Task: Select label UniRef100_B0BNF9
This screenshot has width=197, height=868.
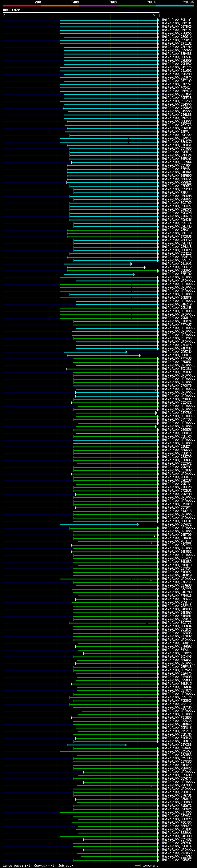Action: (176, 297)
